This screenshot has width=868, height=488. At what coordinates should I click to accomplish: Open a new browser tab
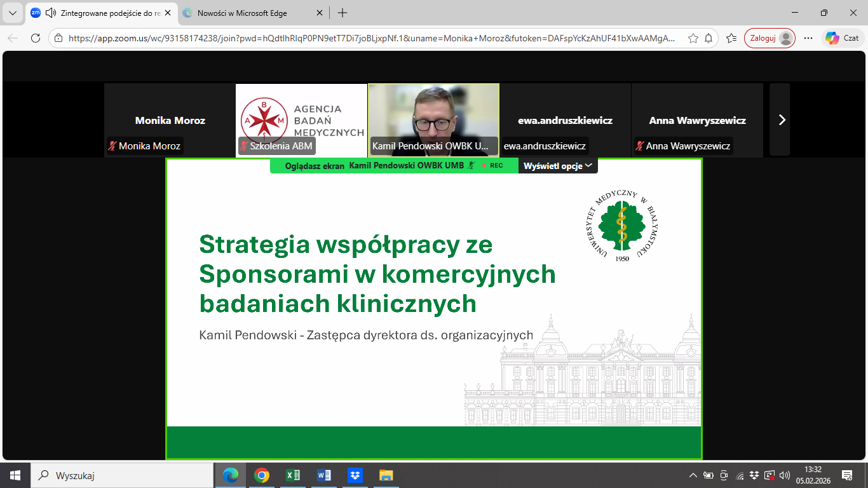coord(342,13)
